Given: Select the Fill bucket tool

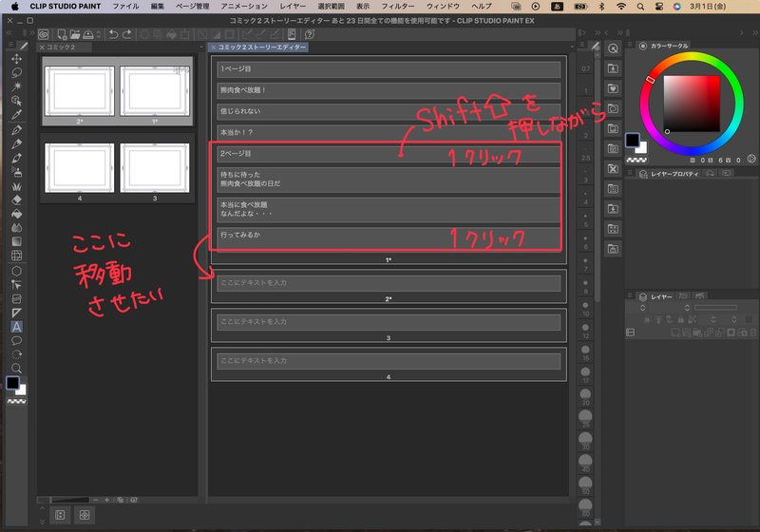Looking at the screenshot, I should 16,214.
